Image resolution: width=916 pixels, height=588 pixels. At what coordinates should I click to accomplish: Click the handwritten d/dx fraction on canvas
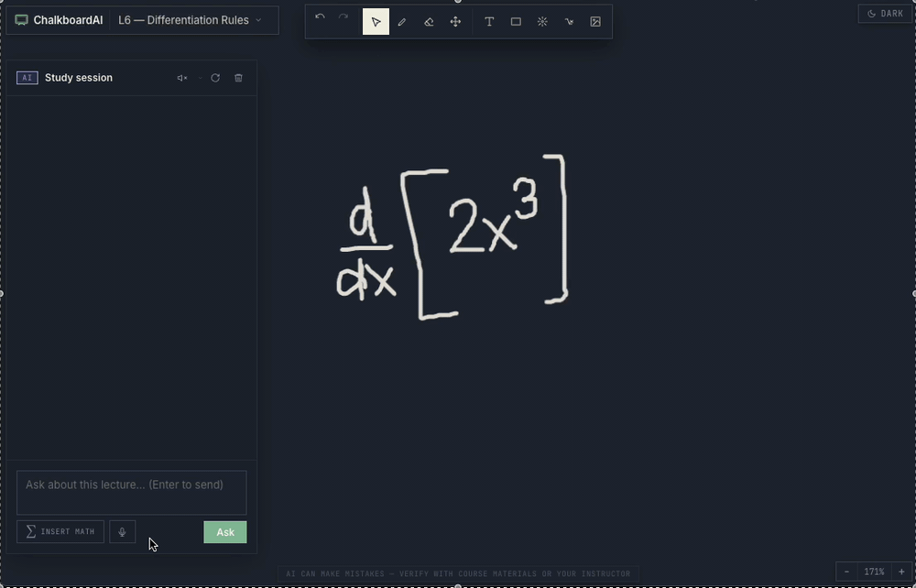click(366, 245)
